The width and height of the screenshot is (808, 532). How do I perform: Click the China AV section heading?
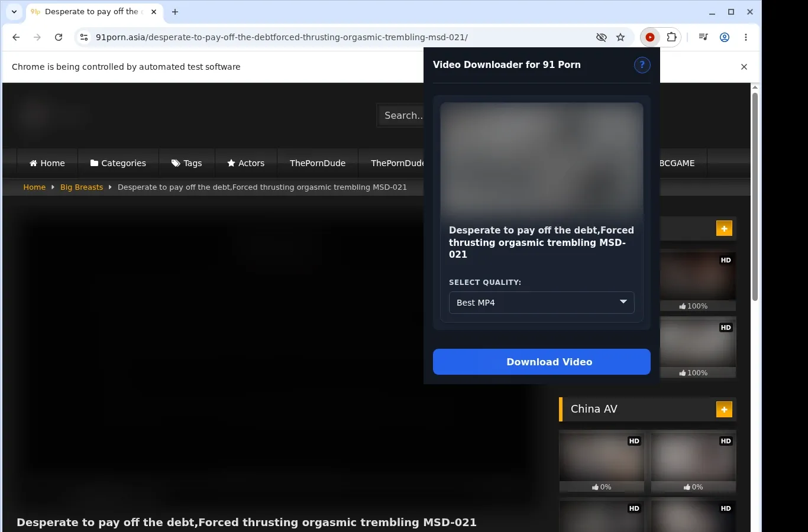click(594, 409)
